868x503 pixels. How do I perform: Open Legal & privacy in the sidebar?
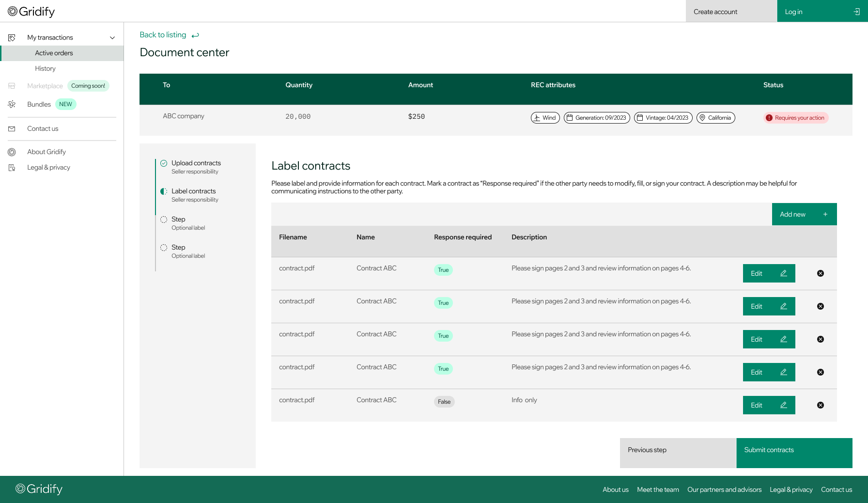(48, 167)
